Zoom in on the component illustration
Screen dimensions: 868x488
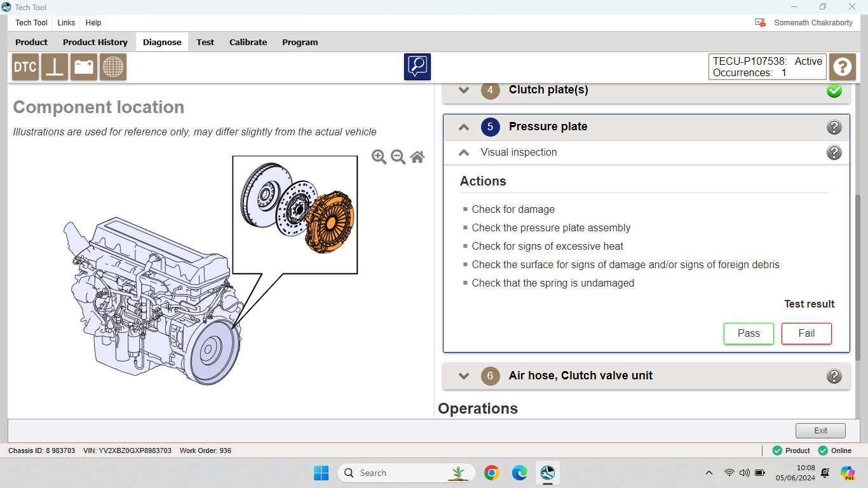tap(379, 157)
